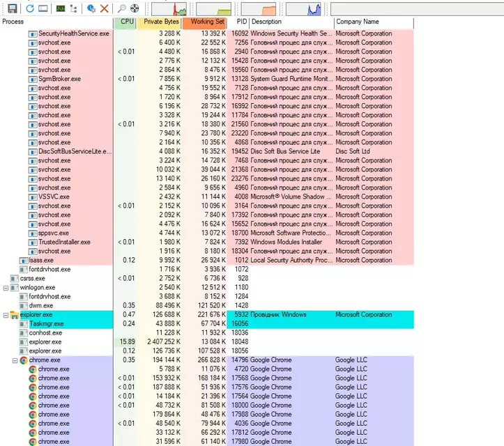This screenshot has width=504, height=446.
Task: Click the Chrome icon of process PID 4720
Action: [33, 369]
